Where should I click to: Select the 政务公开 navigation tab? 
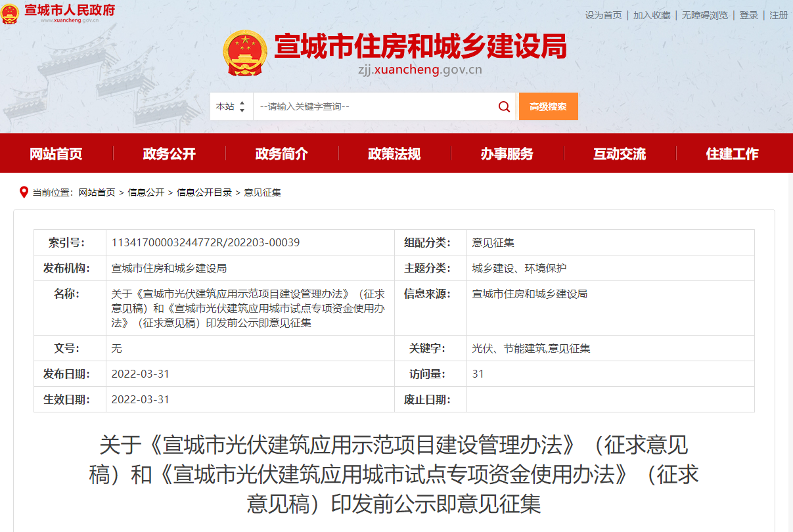pos(170,154)
